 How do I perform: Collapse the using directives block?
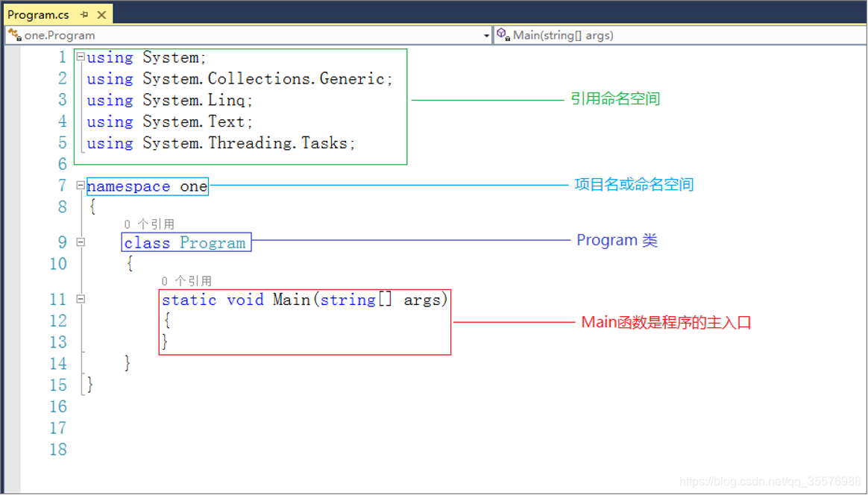click(x=81, y=57)
